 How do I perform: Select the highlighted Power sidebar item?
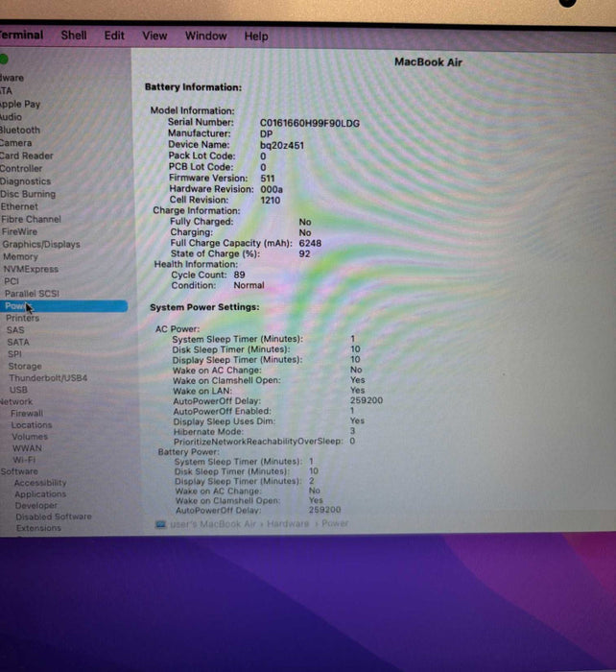pyautogui.click(x=63, y=306)
